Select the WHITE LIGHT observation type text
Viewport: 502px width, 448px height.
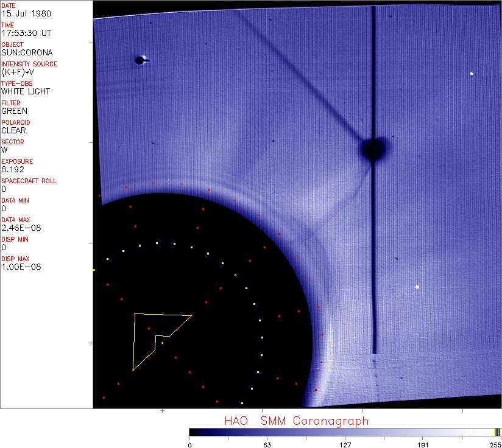[x=26, y=91]
